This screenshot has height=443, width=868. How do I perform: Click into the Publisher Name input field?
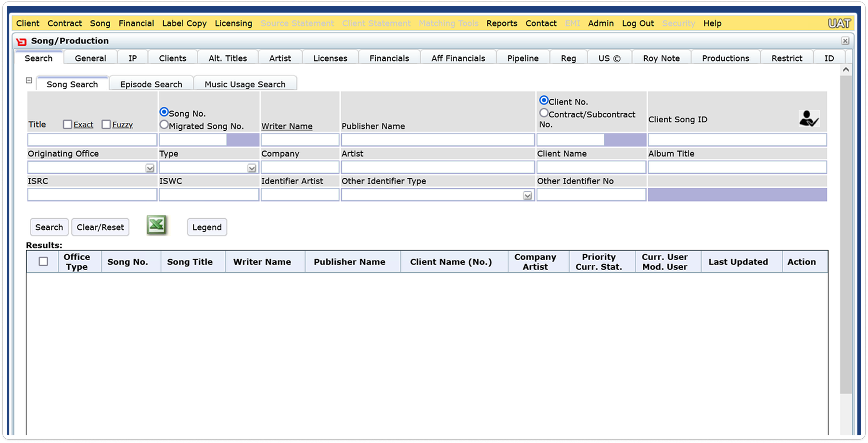coord(438,140)
